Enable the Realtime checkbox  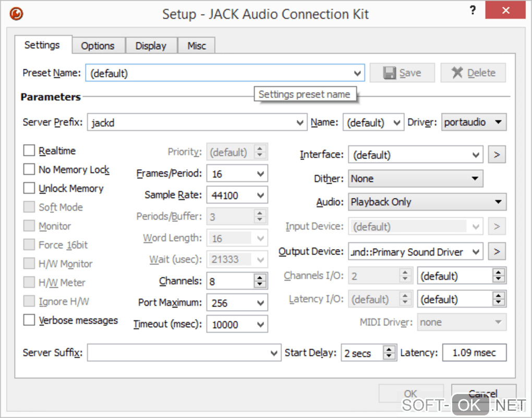tap(29, 151)
